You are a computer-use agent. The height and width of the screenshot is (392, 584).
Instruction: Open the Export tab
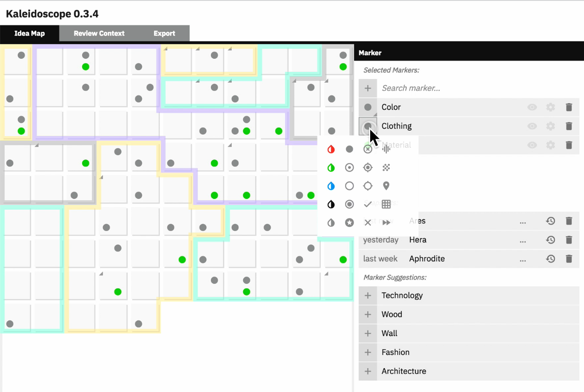coord(164,33)
